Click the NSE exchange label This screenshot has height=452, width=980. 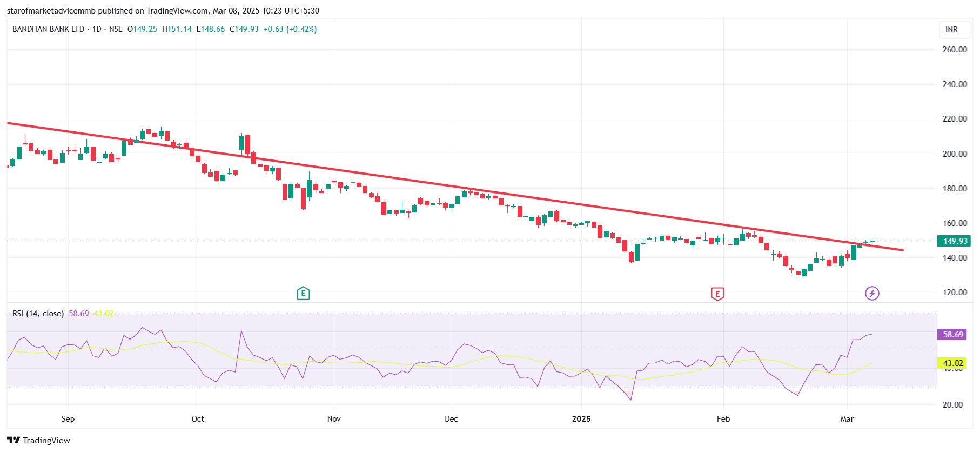pyautogui.click(x=116, y=29)
